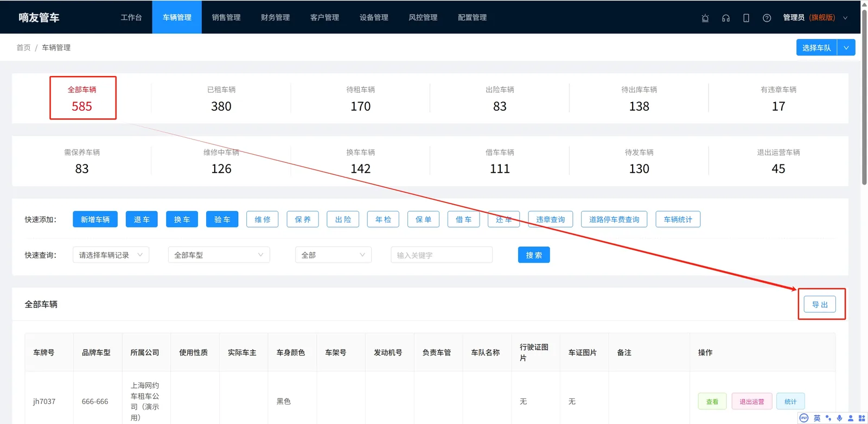Click 查看 for vehicle jh7037
Viewport: 868px width, 424px height.
(x=712, y=401)
